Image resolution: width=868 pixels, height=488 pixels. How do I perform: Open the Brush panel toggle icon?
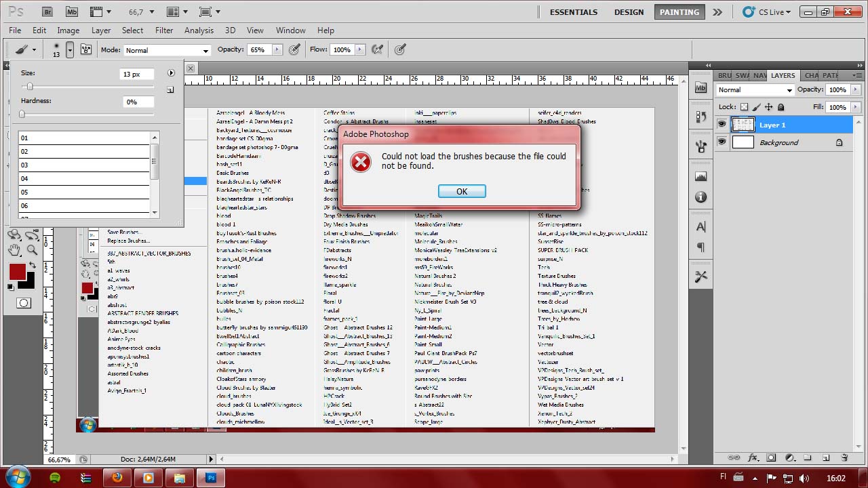pos(86,49)
